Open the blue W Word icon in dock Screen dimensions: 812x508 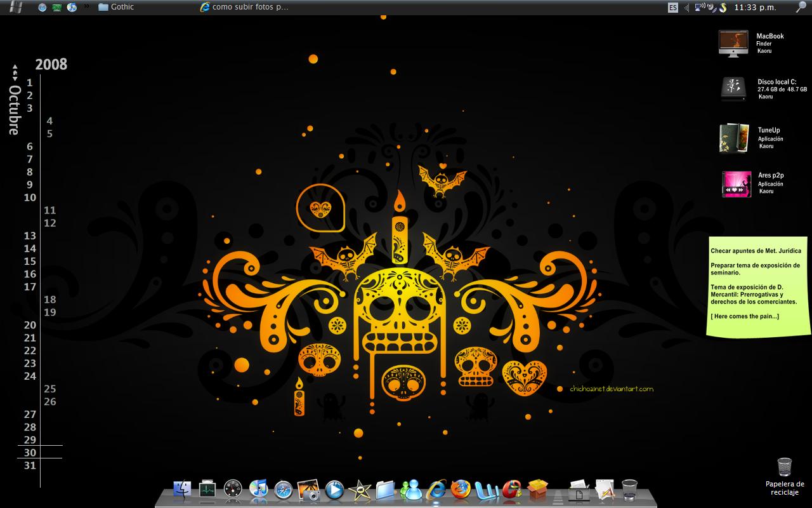[487, 490]
